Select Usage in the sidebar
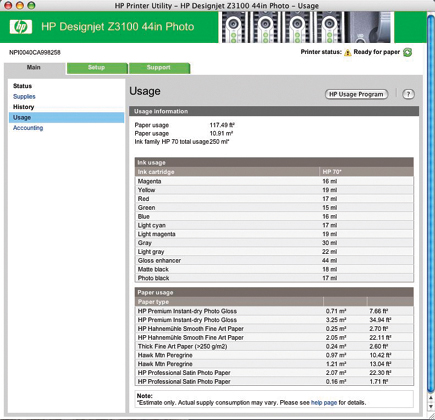Viewport: 435px width, 420px height. pos(66,117)
